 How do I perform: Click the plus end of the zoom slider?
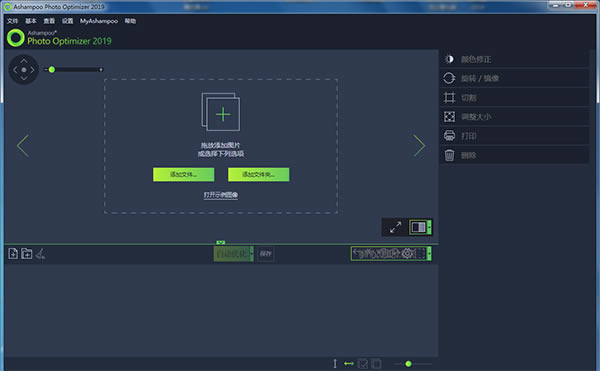pyautogui.click(x=101, y=70)
